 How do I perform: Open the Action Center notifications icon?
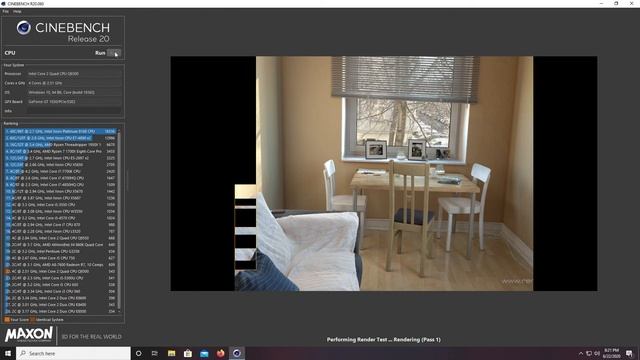(629, 353)
